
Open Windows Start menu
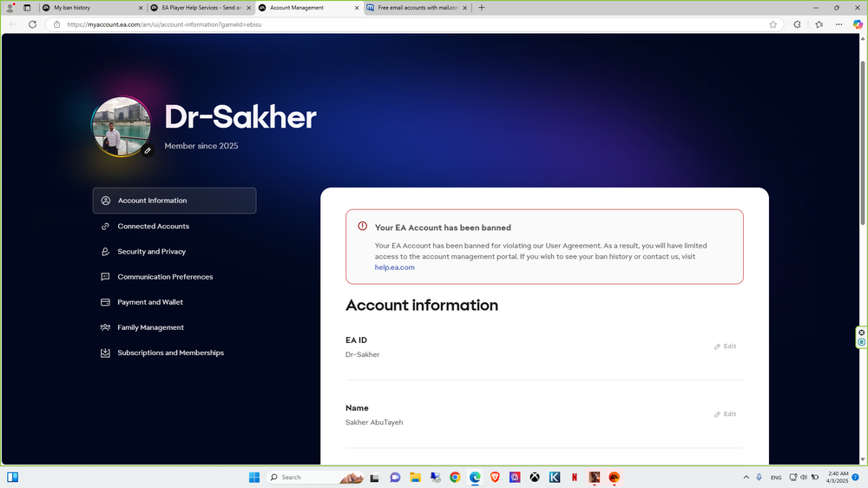254,477
